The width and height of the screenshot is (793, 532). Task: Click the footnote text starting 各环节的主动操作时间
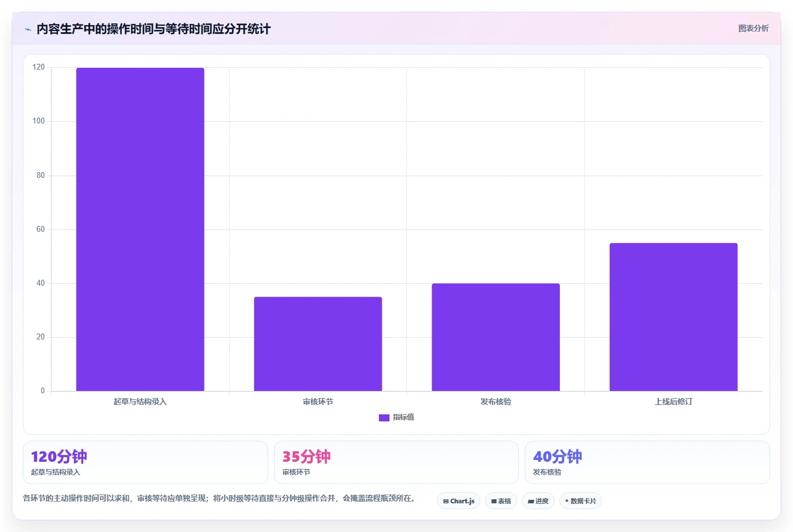(x=220, y=499)
